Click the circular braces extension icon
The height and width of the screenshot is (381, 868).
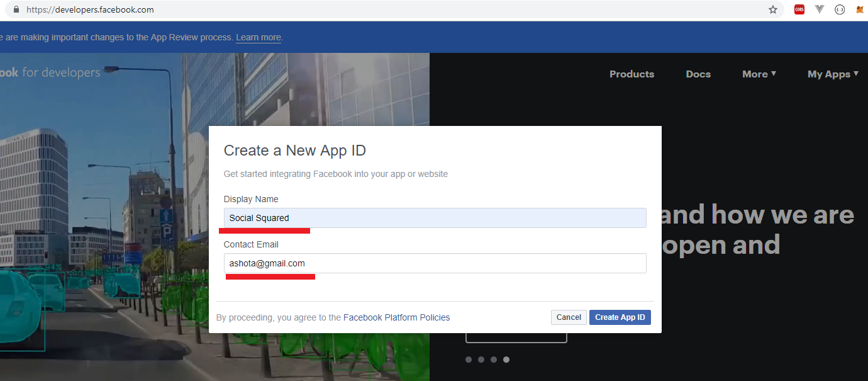839,9
